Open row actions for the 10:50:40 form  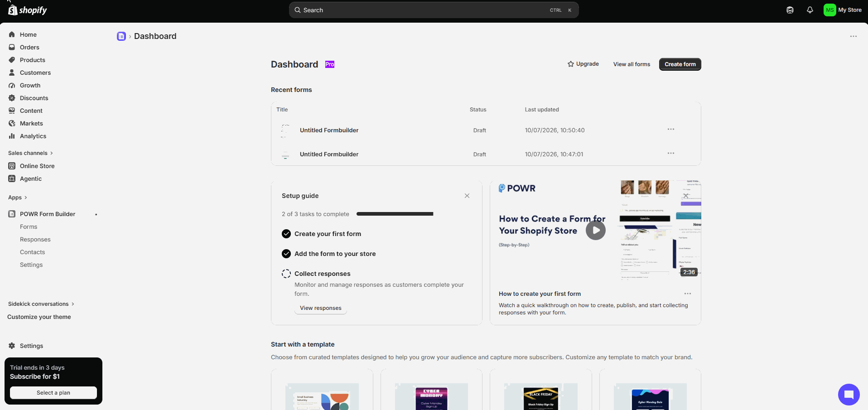click(671, 130)
